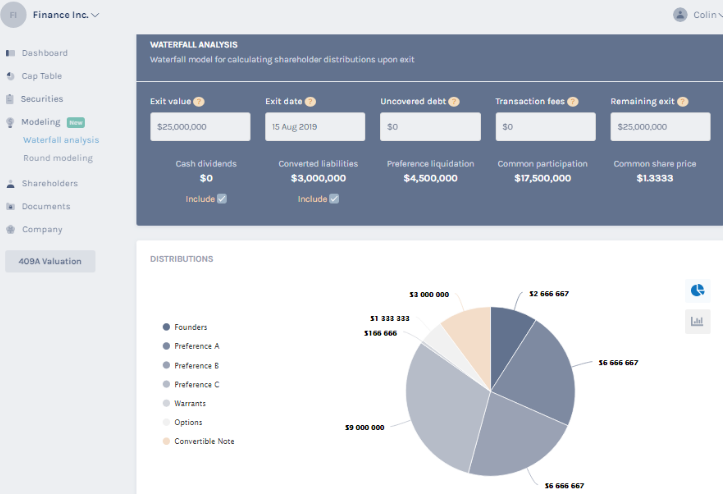Screen dimensions: 723x496
Task: Switch to bar chart view icon
Action: (697, 321)
